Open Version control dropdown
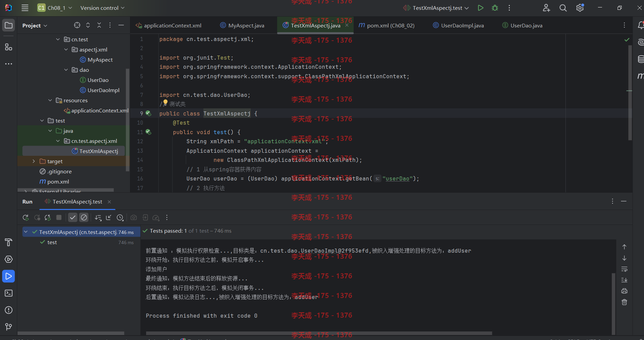 coord(103,8)
